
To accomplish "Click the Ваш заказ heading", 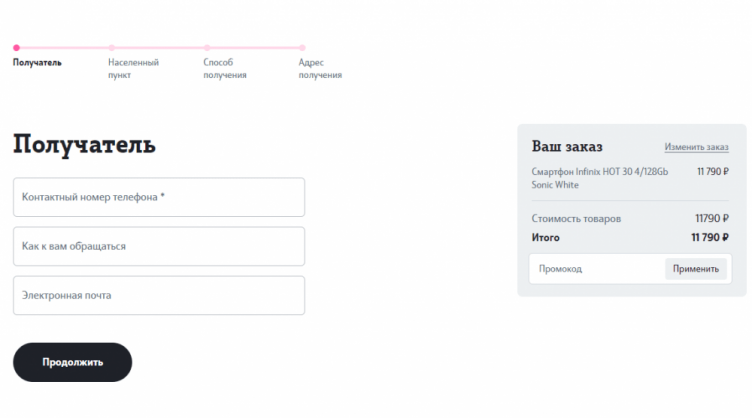I will click(567, 146).
